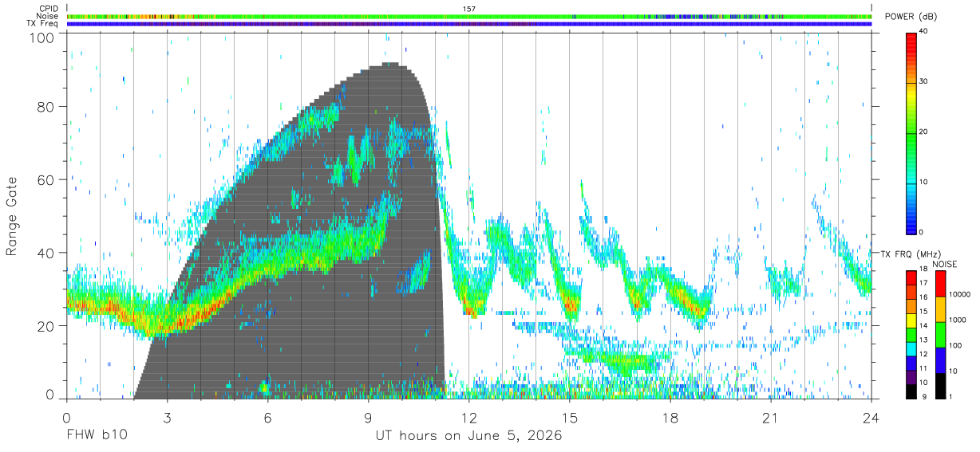The width and height of the screenshot is (980, 452).
Task: Click the CPID label at top left
Action: coord(49,9)
